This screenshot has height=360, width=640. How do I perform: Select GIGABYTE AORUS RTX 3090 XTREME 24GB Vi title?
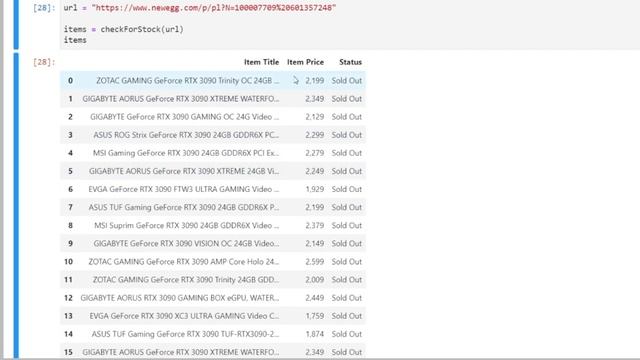pyautogui.click(x=184, y=171)
